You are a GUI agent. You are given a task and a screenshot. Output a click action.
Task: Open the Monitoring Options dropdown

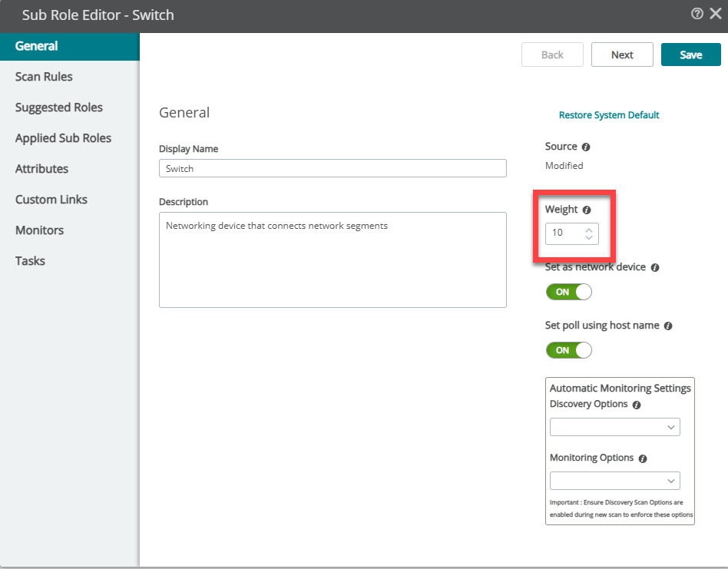click(614, 481)
